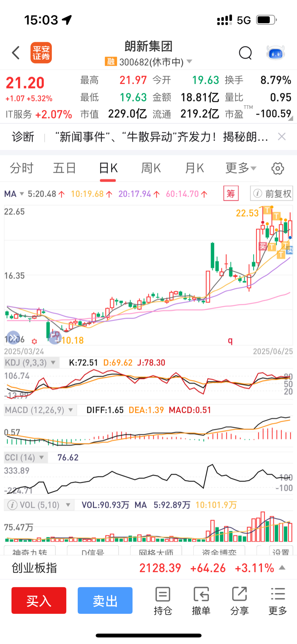Viewport: 297px width, 644px height.
Task: Open the Ping An Securities logo
Action: point(41,53)
